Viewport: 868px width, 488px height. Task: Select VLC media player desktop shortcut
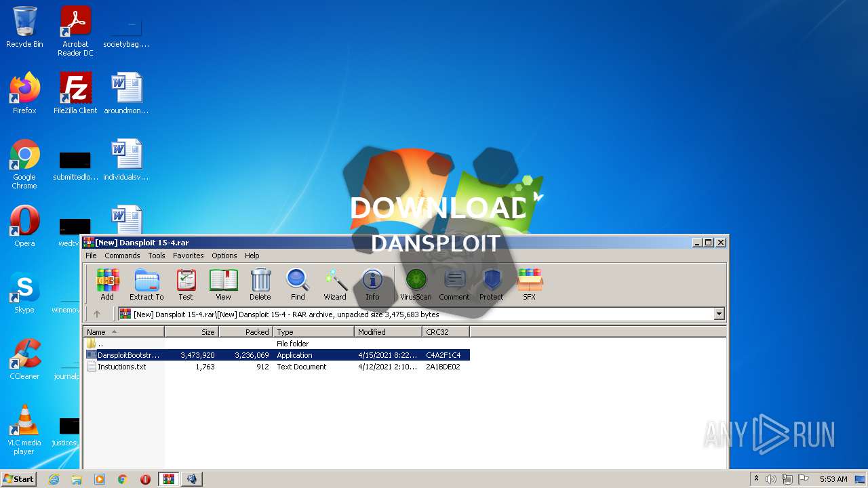24,430
